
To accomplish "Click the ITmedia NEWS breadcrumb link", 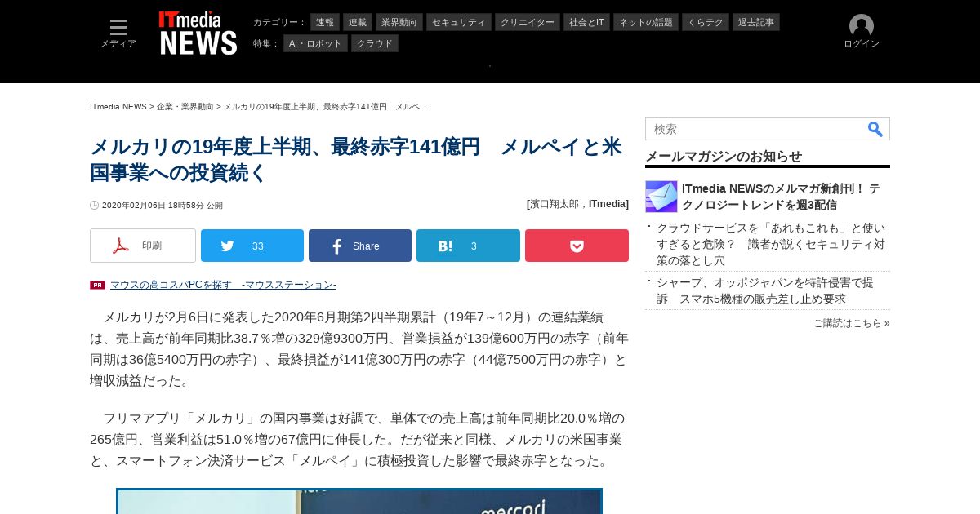I will pyautogui.click(x=118, y=107).
